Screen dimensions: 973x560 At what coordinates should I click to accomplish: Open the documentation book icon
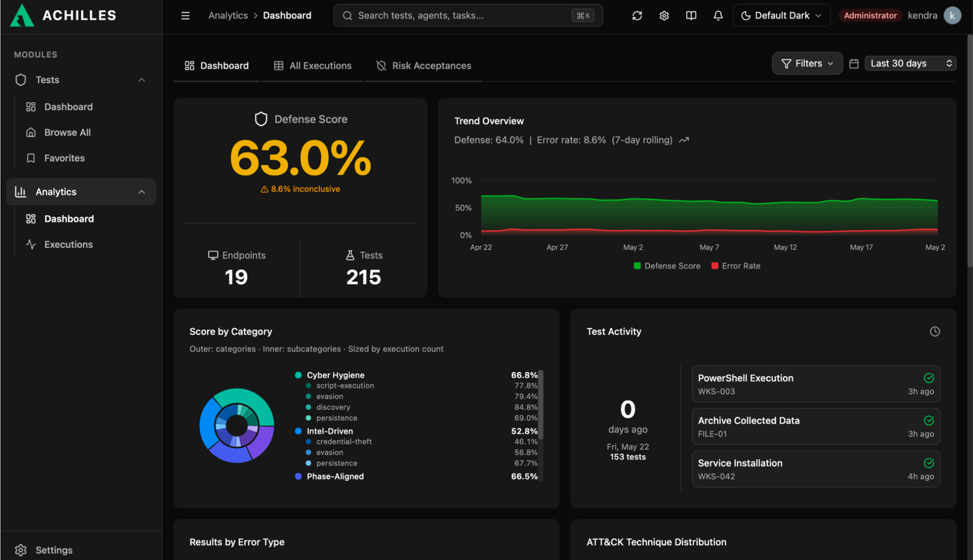coord(691,16)
